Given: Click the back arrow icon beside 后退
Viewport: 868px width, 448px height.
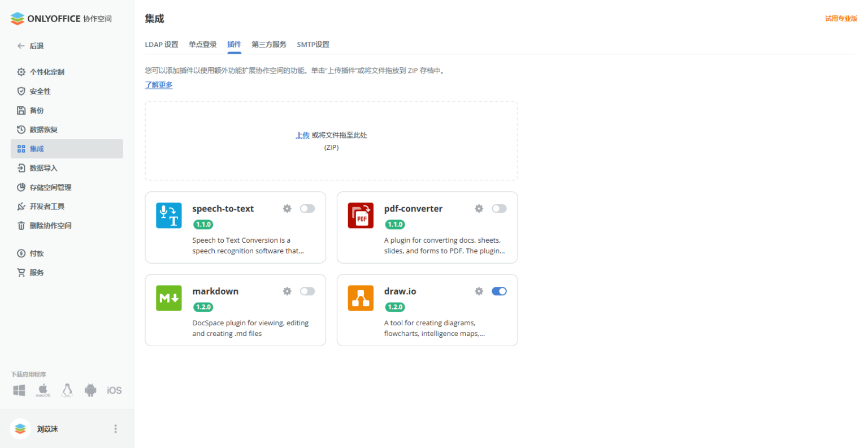Looking at the screenshot, I should point(21,46).
